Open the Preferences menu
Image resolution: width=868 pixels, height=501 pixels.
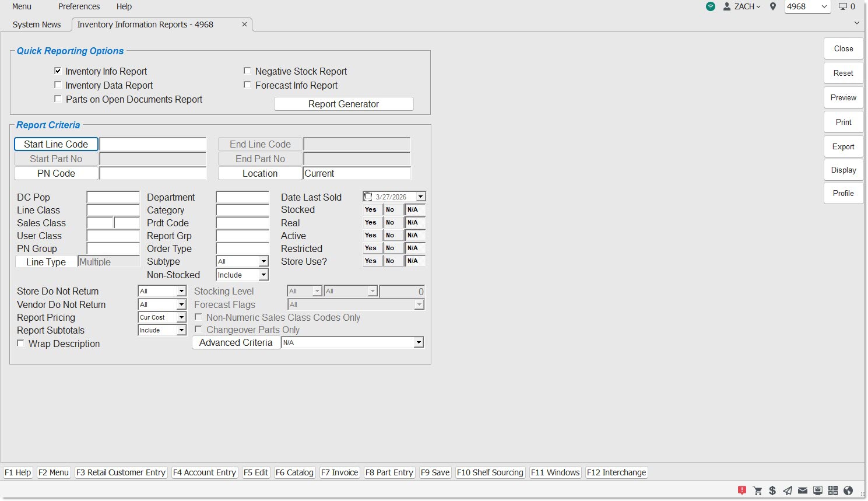pos(79,6)
